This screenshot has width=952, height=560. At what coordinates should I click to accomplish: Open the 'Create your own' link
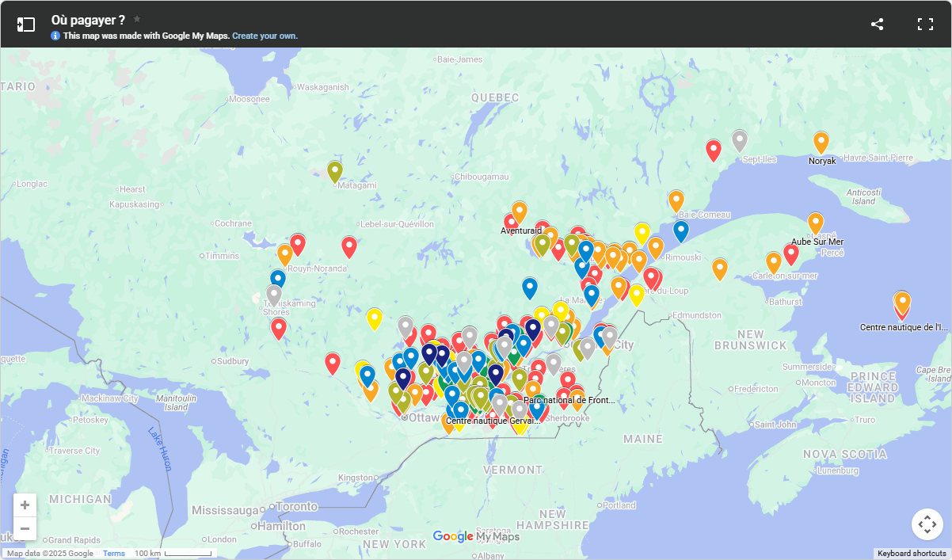(265, 36)
